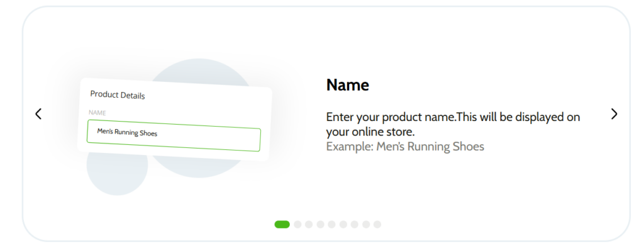Jump to the second carousel pagination dot
This screenshot has height=245, width=644.
[297, 224]
